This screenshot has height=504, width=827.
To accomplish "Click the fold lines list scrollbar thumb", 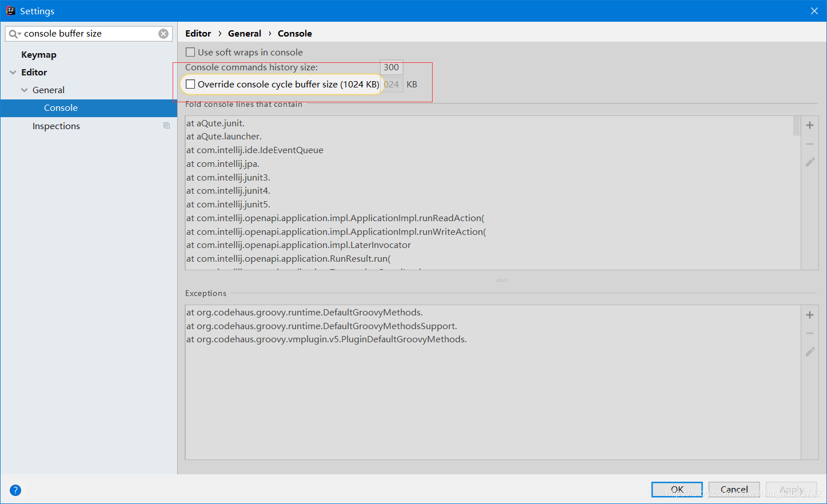I will tap(797, 126).
